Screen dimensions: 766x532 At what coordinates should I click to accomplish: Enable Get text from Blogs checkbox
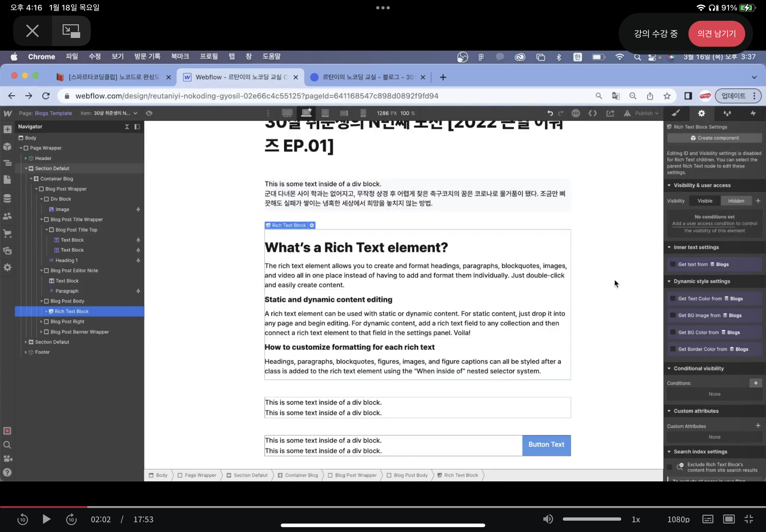[673, 264]
